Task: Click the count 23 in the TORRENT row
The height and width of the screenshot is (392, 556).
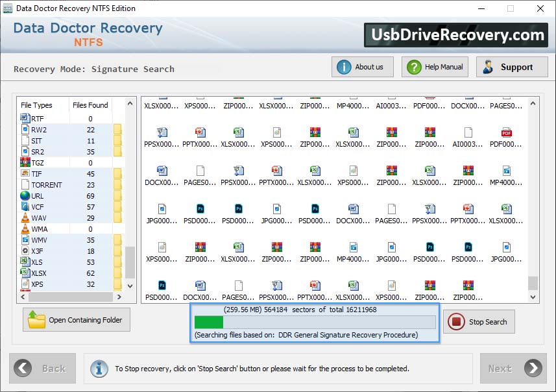Action: [x=91, y=185]
